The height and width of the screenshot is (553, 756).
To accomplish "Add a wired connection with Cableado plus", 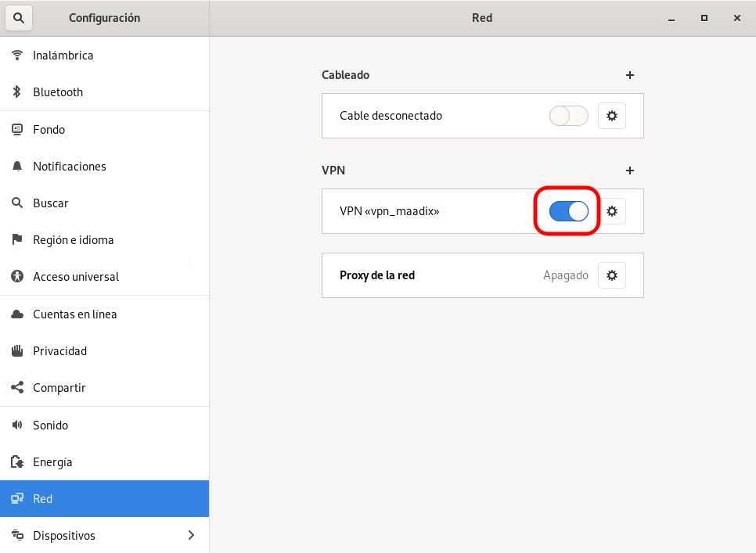I will click(630, 75).
